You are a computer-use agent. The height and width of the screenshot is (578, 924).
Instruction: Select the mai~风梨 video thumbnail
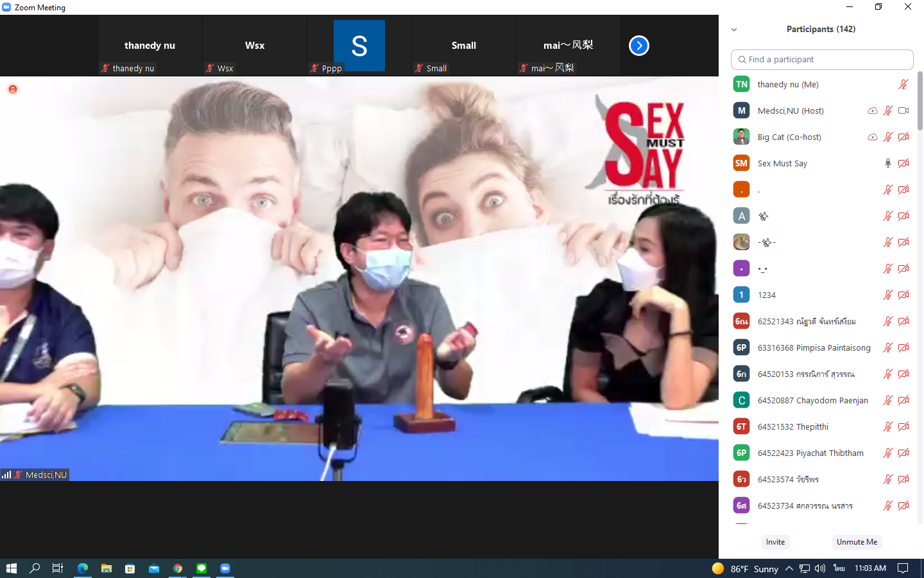coord(569,46)
